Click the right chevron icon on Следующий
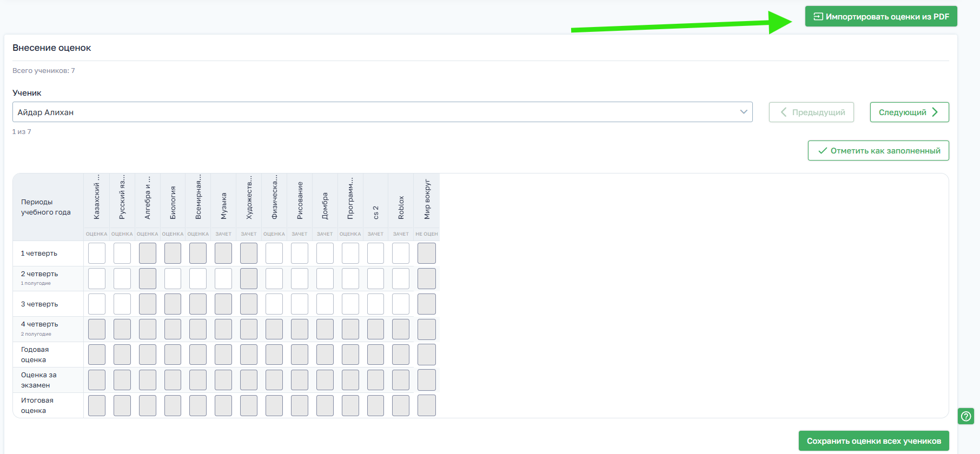The height and width of the screenshot is (454, 980). click(x=935, y=112)
